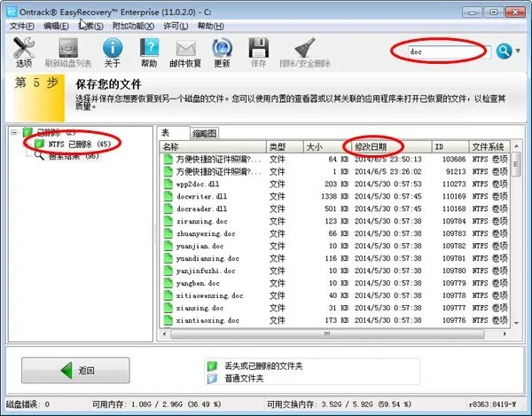Click the ID cell 103686
Viewport: 532px width, 416px height.
pos(454,159)
